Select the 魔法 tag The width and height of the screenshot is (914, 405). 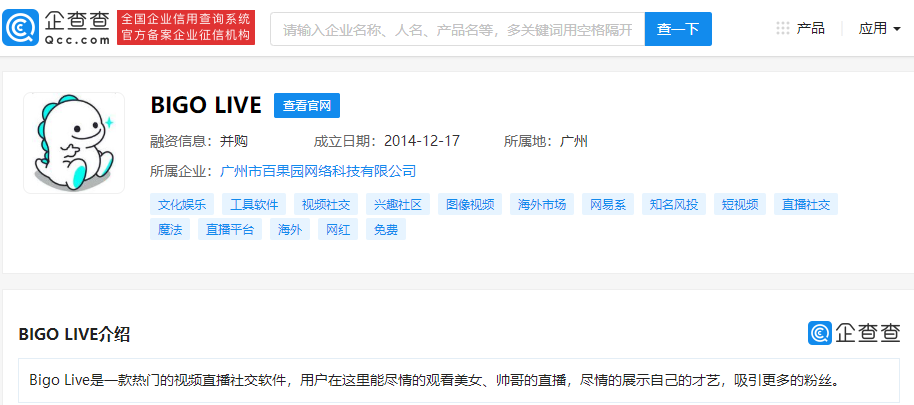click(x=170, y=229)
